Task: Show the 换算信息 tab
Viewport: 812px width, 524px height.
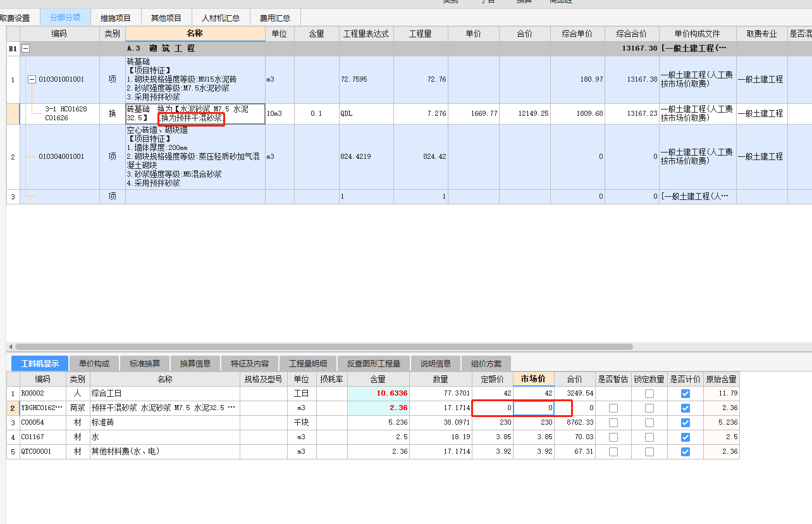Action: (x=195, y=363)
